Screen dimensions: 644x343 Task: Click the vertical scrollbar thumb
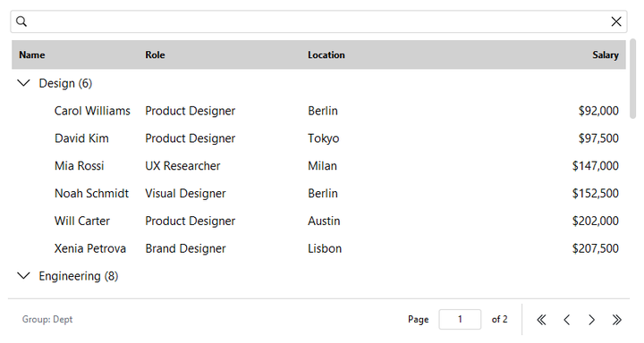(x=632, y=79)
